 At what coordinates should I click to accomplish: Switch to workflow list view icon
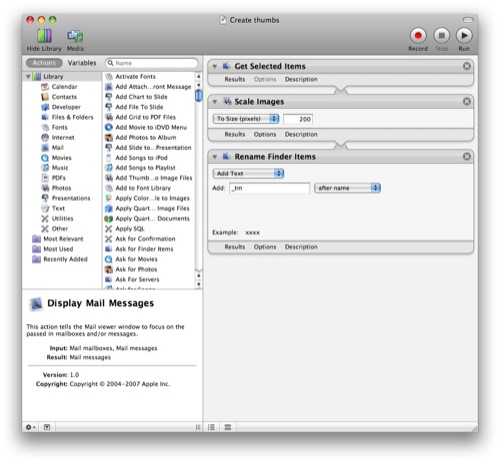click(x=211, y=427)
